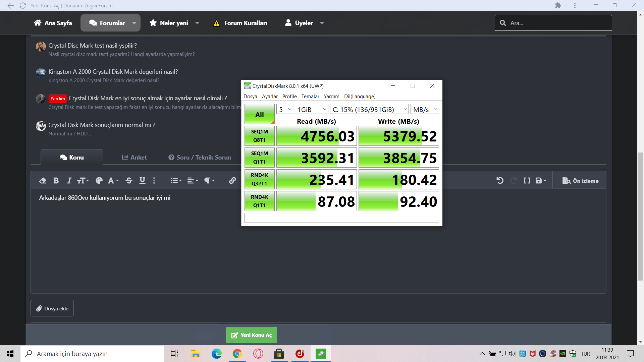644x362 pixels.
Task: Click the strikethrough icon
Action: pyautogui.click(x=129, y=181)
